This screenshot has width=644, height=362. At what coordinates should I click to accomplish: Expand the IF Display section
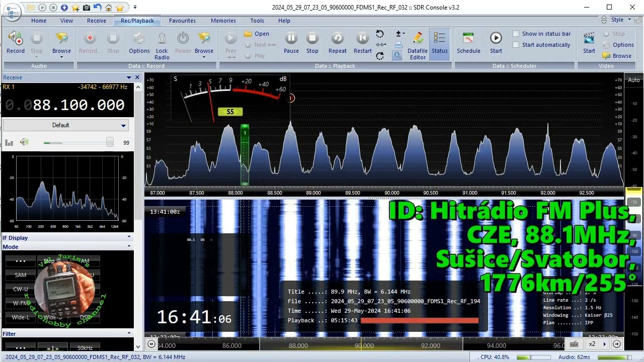pyautogui.click(x=129, y=237)
